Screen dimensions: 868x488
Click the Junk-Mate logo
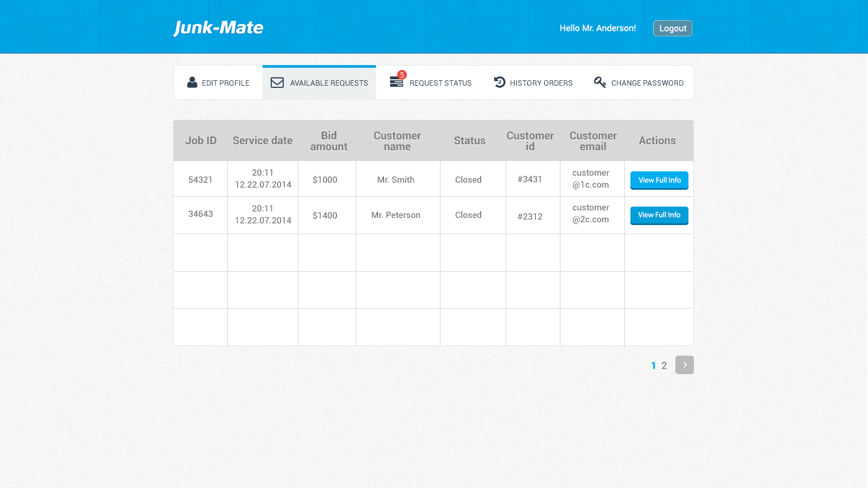(x=218, y=28)
